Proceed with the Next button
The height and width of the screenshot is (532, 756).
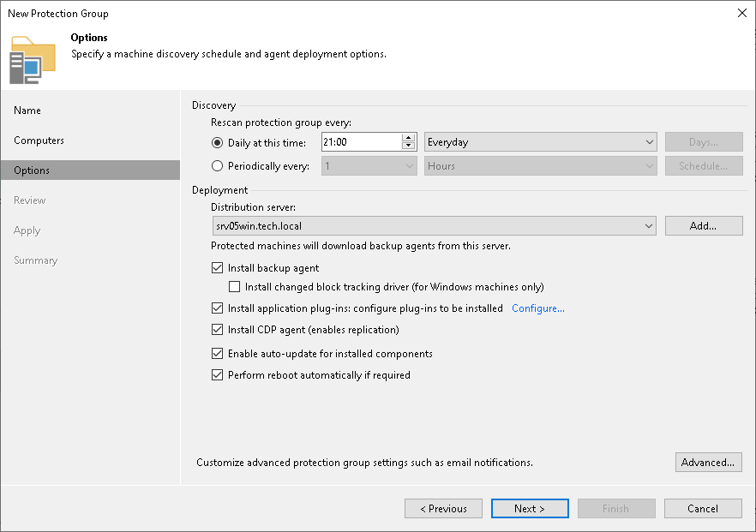click(530, 508)
